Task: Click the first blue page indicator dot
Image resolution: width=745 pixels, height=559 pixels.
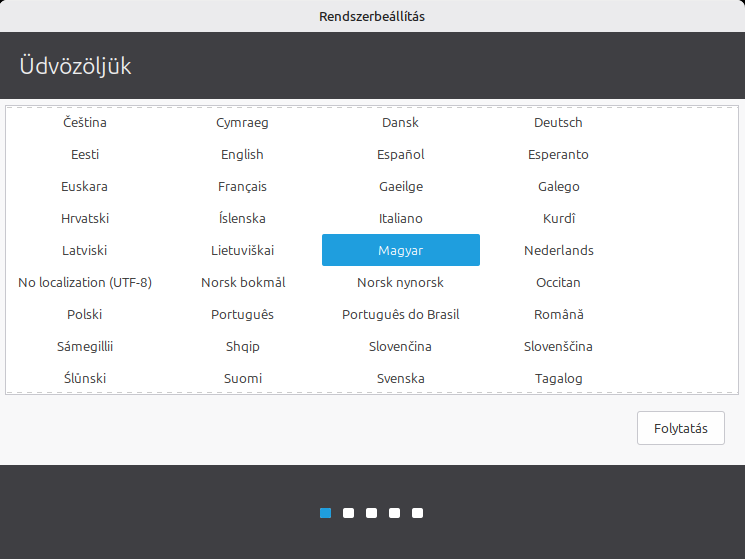Action: coord(325,513)
